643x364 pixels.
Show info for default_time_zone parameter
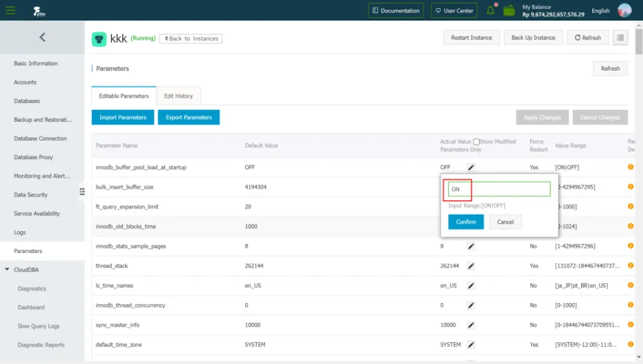630,344
